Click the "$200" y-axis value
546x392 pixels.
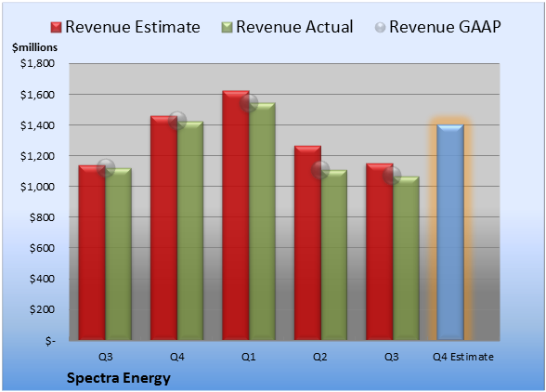(x=42, y=309)
